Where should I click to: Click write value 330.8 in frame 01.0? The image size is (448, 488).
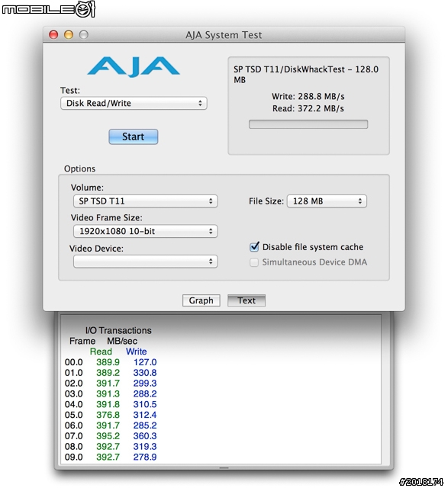point(145,373)
